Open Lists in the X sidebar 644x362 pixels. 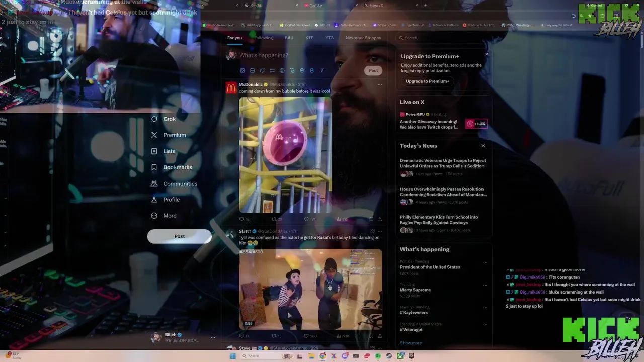(163, 151)
